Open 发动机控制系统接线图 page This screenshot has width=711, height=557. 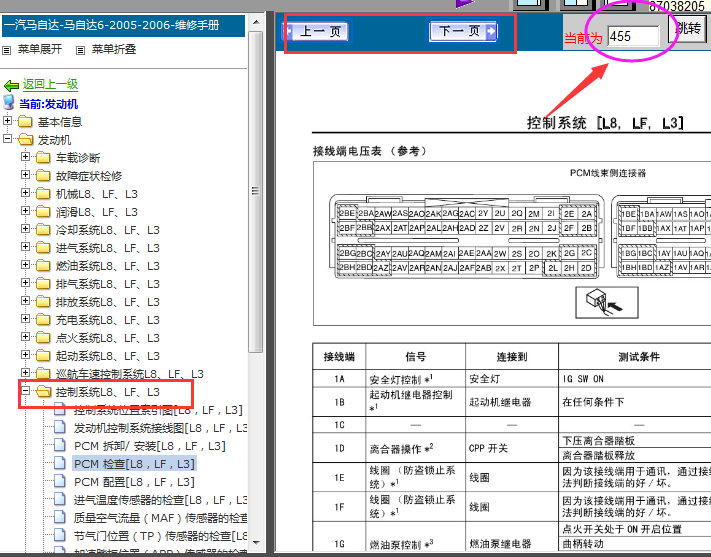click(160, 428)
